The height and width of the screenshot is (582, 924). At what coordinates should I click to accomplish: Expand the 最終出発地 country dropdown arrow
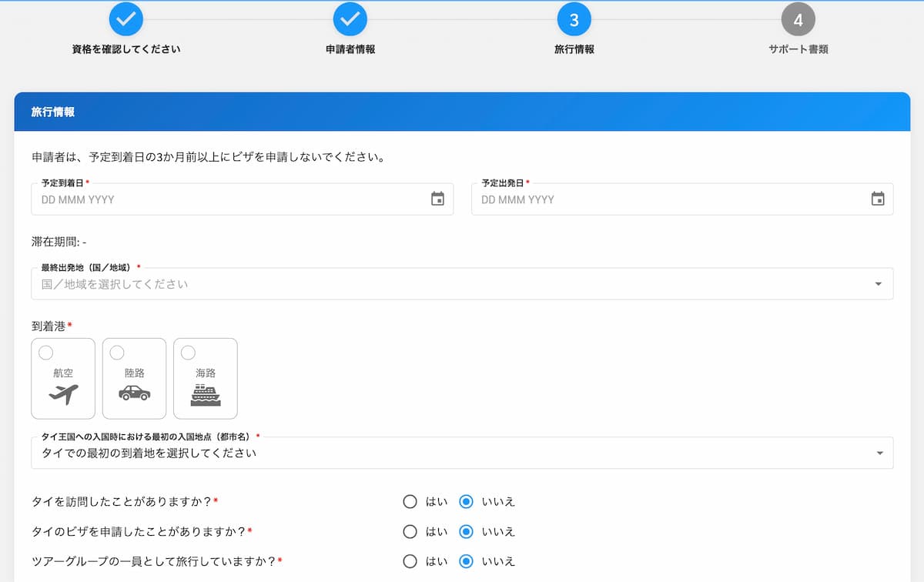[879, 284]
